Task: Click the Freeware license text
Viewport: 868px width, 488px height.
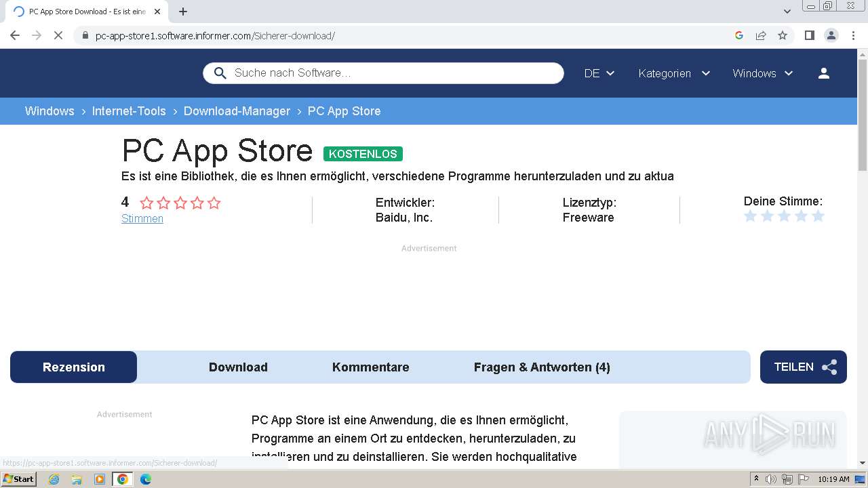Action: pyautogui.click(x=588, y=218)
